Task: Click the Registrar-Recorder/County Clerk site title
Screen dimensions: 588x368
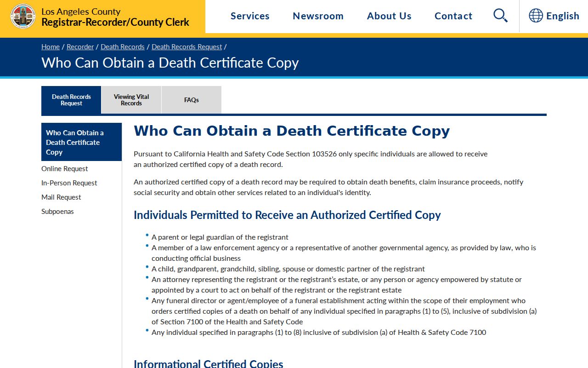Action: pos(115,22)
